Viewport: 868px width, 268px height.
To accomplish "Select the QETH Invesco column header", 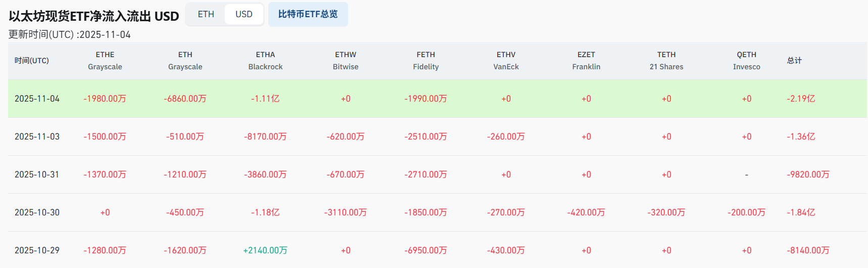I will coord(746,61).
